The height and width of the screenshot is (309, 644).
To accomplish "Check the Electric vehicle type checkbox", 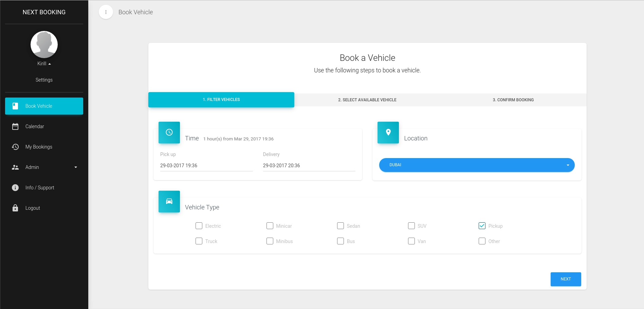I will point(199,226).
